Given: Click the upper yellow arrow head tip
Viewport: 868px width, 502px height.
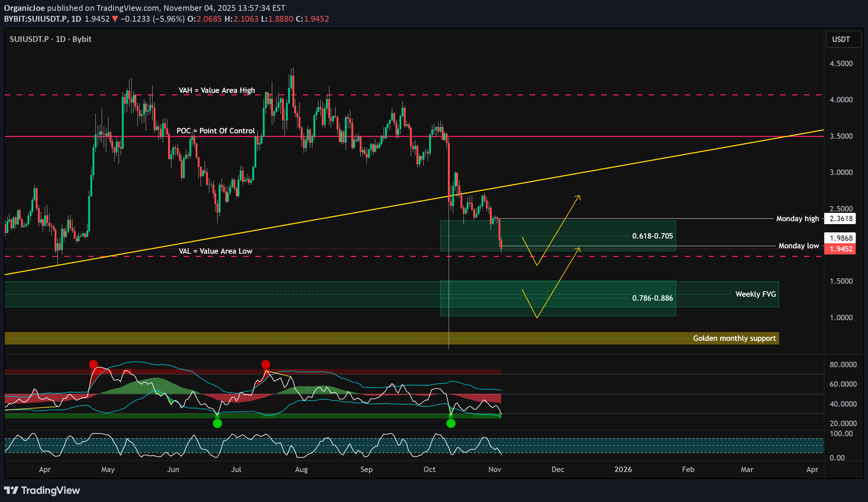Looking at the screenshot, I should (579, 196).
